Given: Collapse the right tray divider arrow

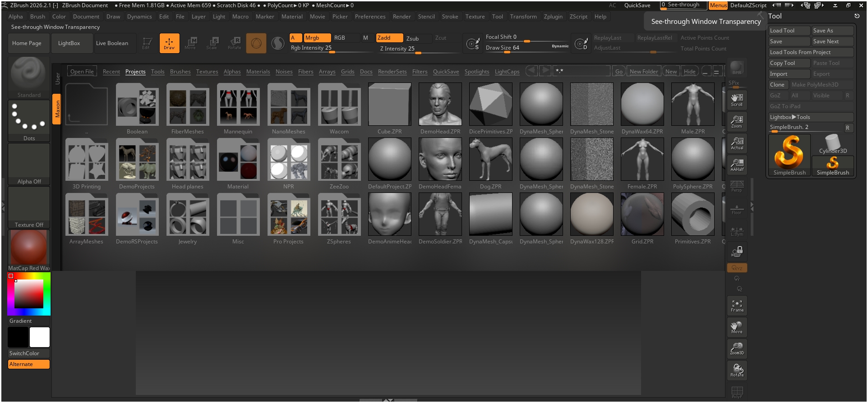Looking at the screenshot, I should click(x=752, y=206).
